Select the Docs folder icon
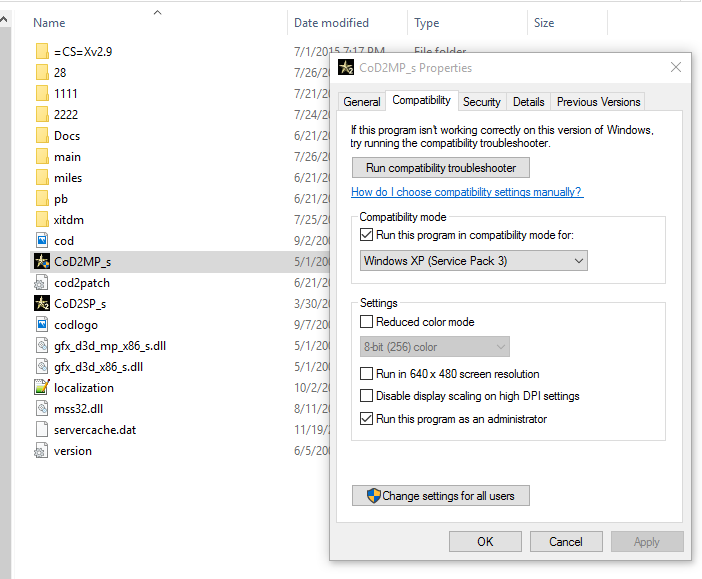Screen dimensions: 702x579 pos(42,136)
